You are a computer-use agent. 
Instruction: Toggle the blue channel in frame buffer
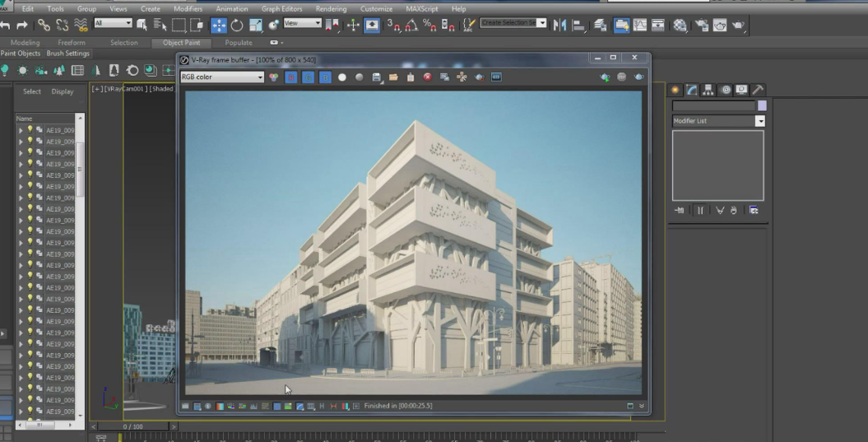click(325, 77)
